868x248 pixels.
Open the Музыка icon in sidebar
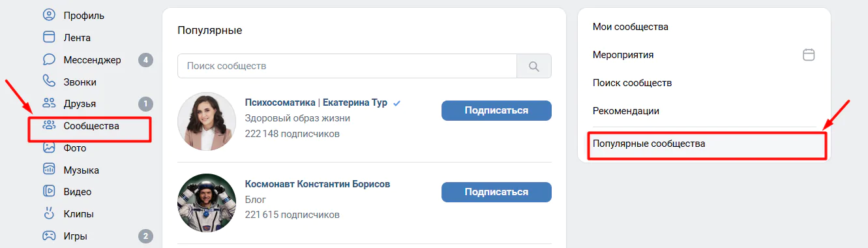click(49, 170)
